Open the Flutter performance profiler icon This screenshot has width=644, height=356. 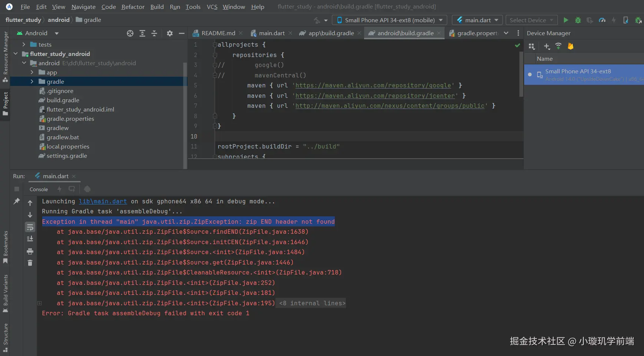click(602, 20)
